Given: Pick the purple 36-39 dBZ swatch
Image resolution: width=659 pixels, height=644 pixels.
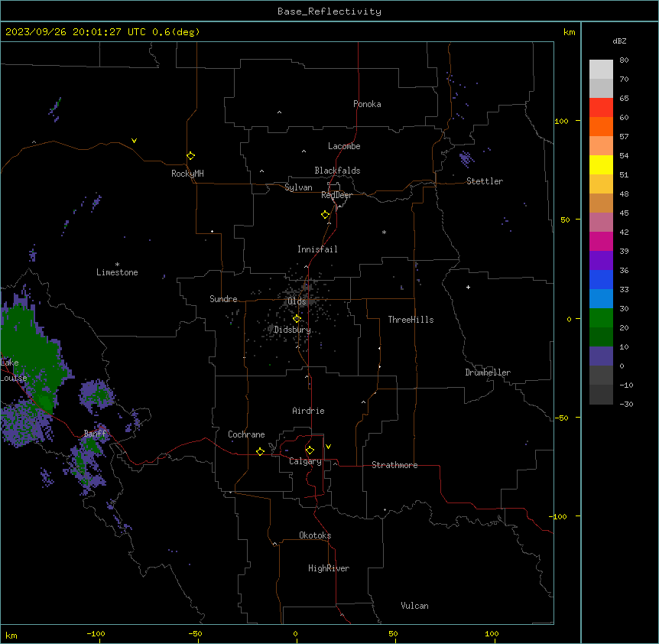Looking at the screenshot, I should (x=601, y=261).
